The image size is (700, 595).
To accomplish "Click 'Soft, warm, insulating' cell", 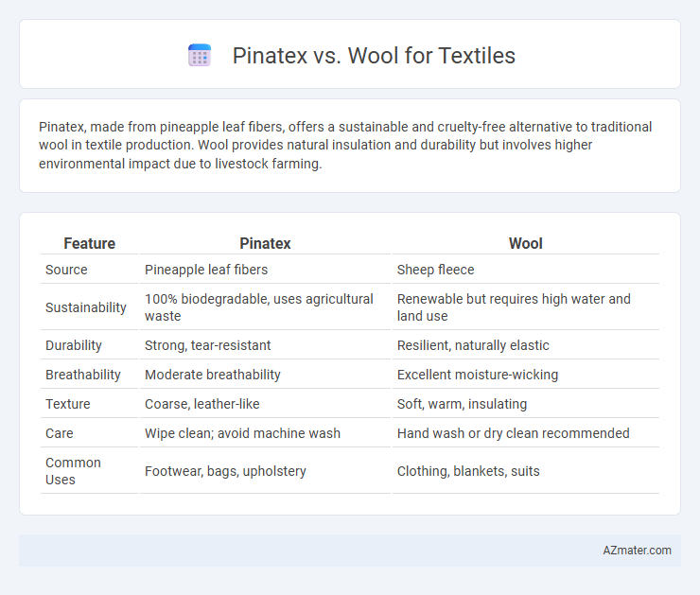I will coord(462,404).
